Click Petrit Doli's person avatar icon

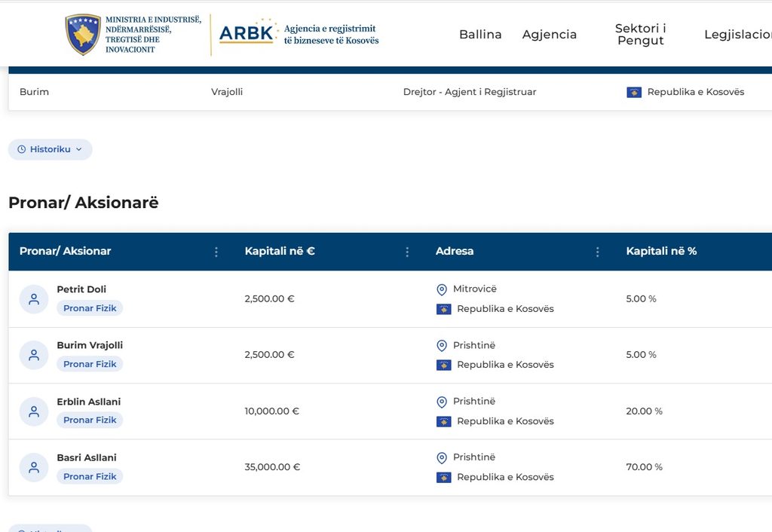(34, 298)
